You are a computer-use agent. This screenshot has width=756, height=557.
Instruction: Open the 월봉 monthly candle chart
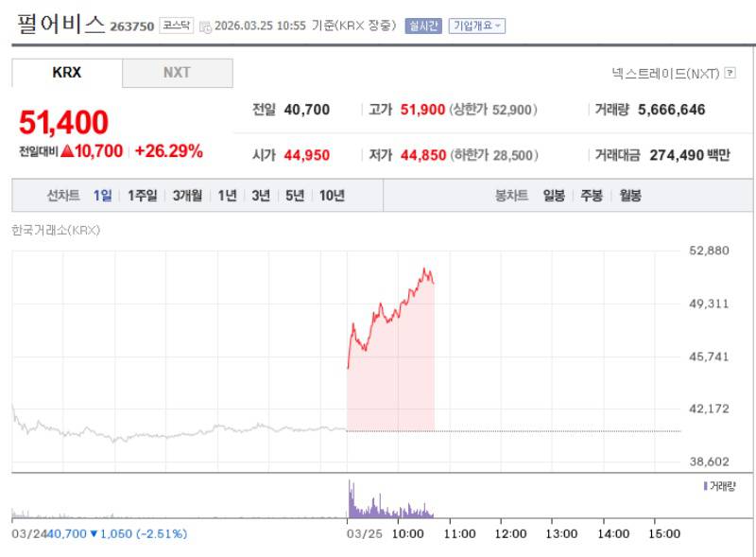tap(629, 196)
